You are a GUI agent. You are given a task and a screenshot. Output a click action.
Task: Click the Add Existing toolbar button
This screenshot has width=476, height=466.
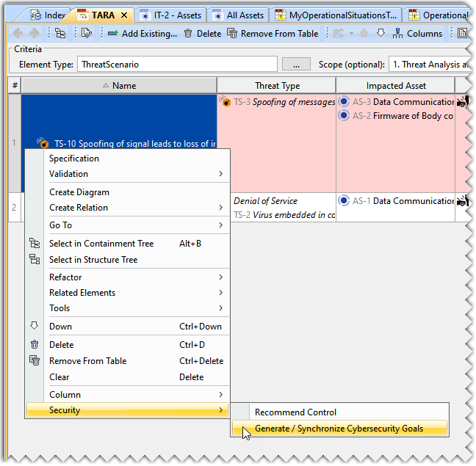point(142,33)
